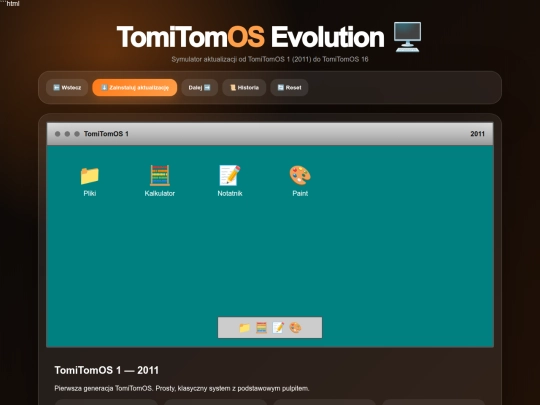Click the notepad icon in the dock
Viewport: 540px width, 405px height.
click(278, 328)
